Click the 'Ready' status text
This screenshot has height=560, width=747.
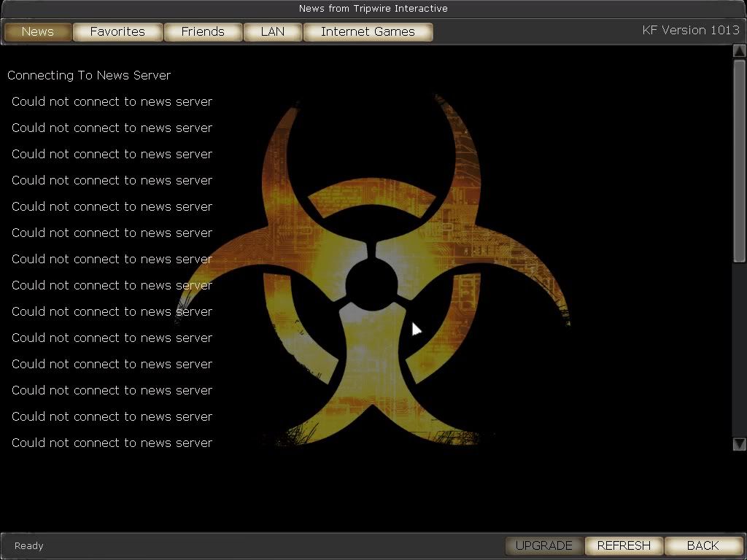pyautogui.click(x=29, y=545)
